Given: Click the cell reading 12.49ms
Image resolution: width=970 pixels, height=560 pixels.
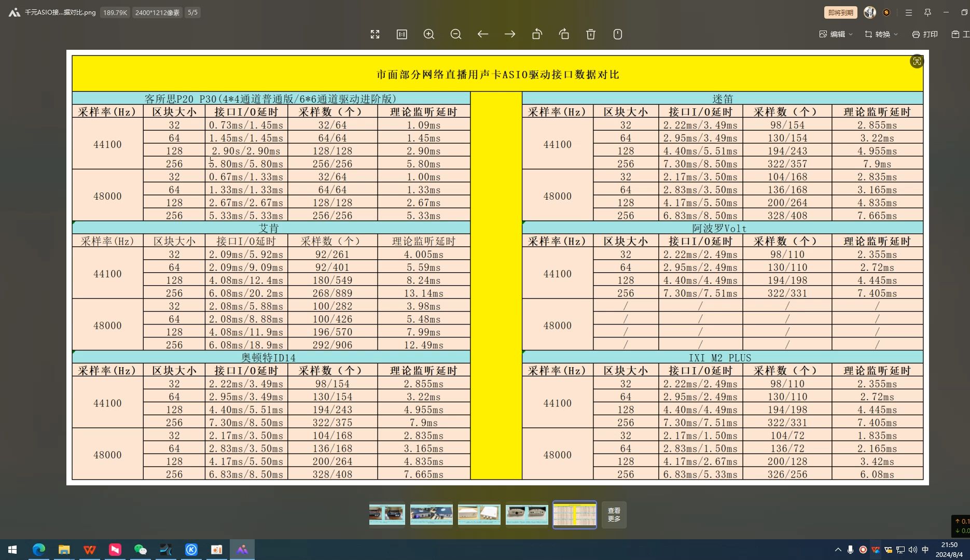Looking at the screenshot, I should 424,345.
